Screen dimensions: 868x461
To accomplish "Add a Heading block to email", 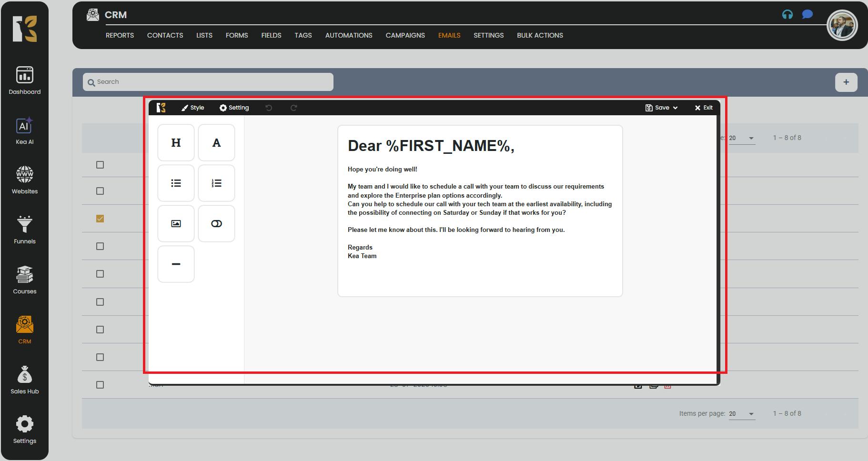I will coord(176,143).
